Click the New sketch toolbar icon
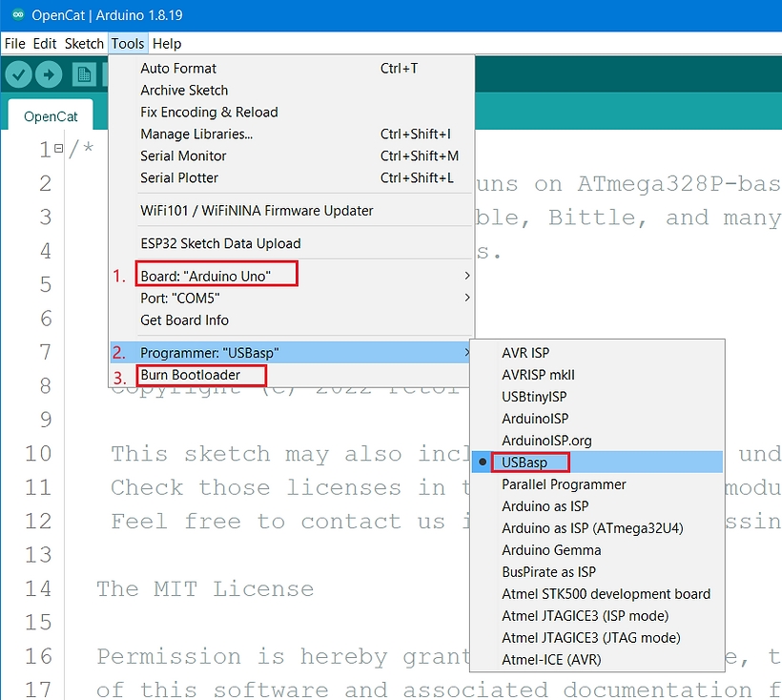Viewport: 782px width, 700px height. point(85,74)
